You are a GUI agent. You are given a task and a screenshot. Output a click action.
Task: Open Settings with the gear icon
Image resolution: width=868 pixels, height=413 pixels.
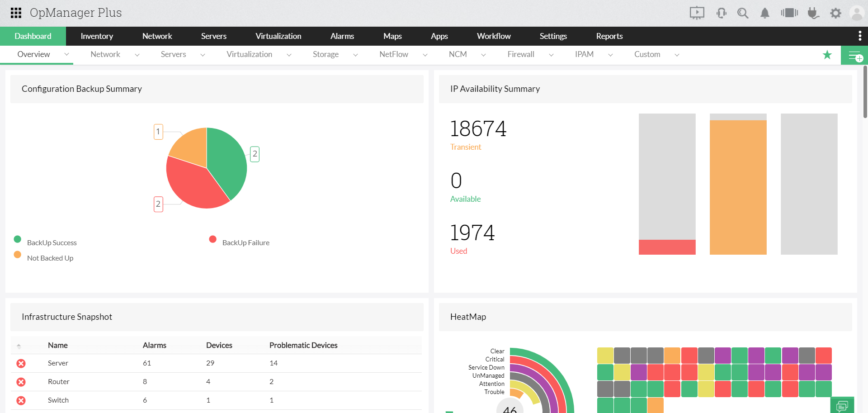[835, 13]
